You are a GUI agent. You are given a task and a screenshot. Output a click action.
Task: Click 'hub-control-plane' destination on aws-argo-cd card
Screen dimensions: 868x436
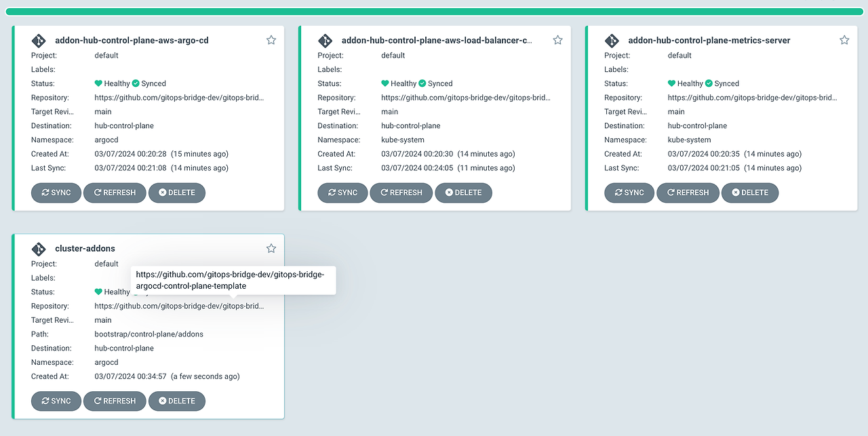tap(124, 125)
